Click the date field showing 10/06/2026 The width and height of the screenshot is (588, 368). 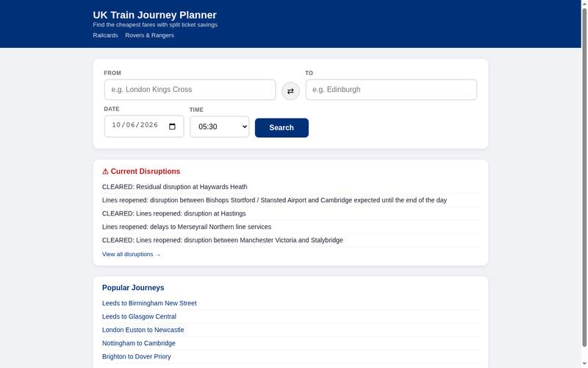(144, 126)
